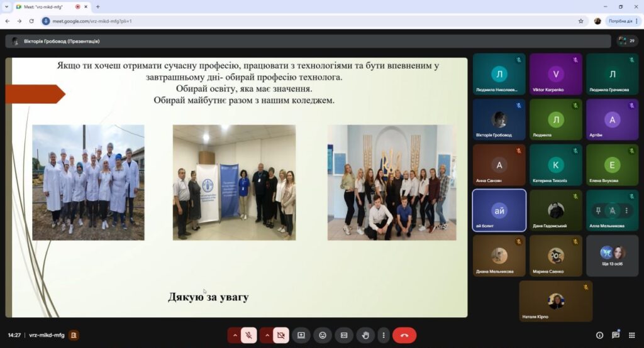Unmute the microphone in call controls
This screenshot has width=644, height=348.
249,335
